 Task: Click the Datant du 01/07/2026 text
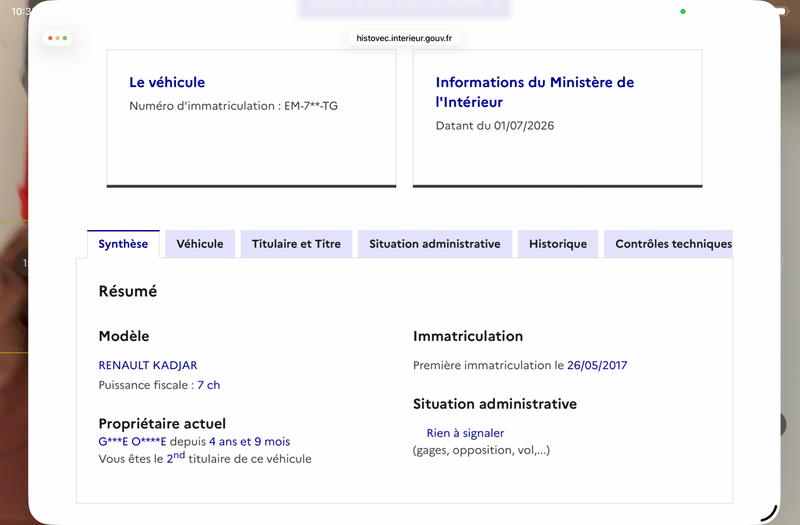click(x=495, y=126)
